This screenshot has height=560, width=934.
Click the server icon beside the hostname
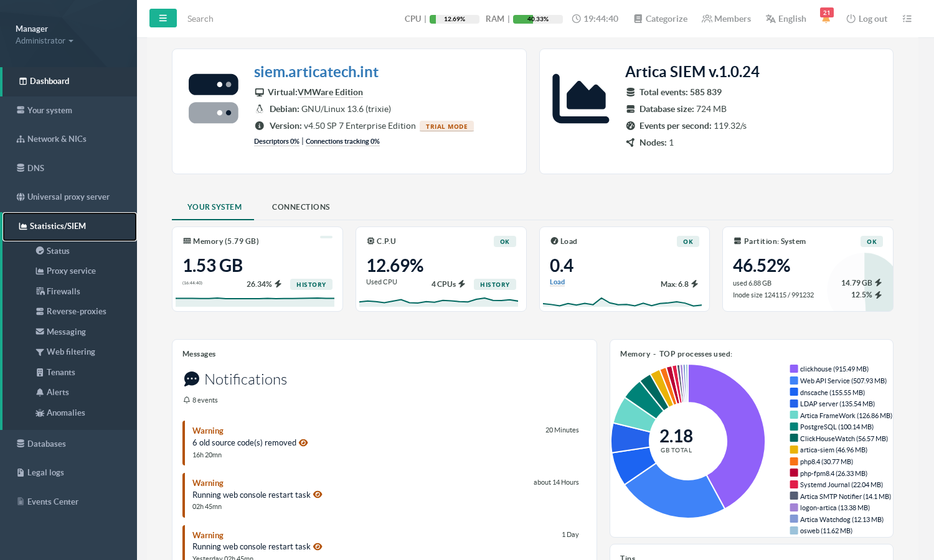pyautogui.click(x=214, y=98)
